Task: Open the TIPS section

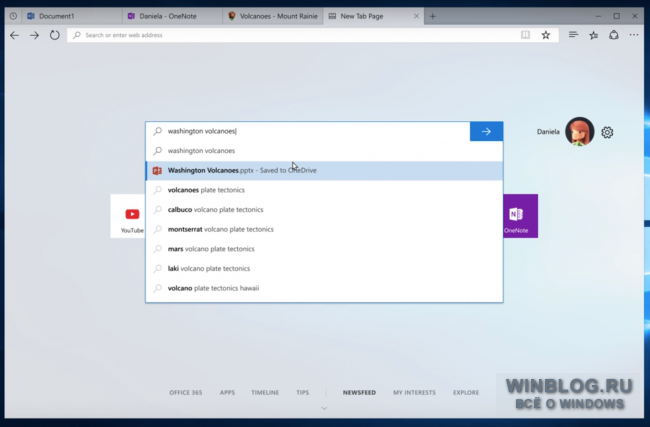Action: tap(303, 392)
